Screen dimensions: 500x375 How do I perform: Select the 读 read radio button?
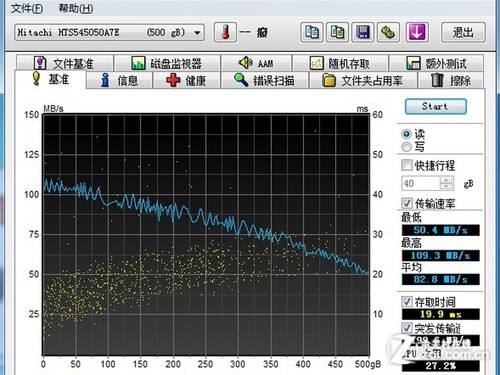click(406, 134)
